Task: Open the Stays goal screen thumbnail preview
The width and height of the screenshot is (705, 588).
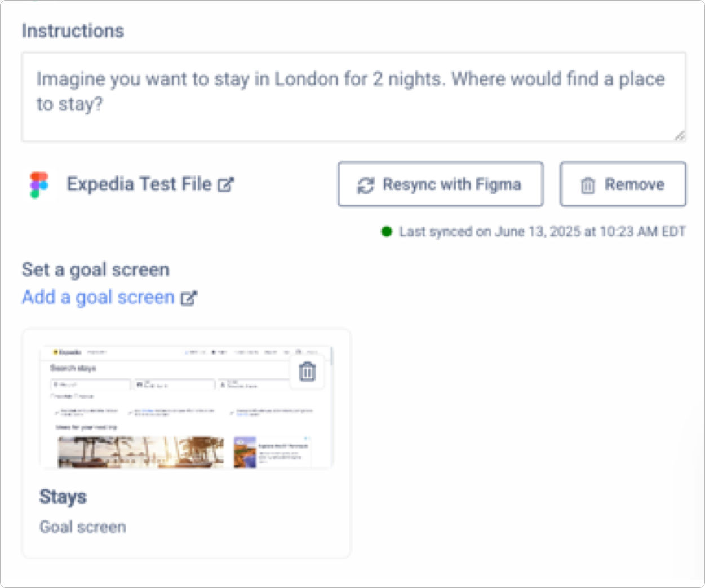Action: pyautogui.click(x=187, y=407)
